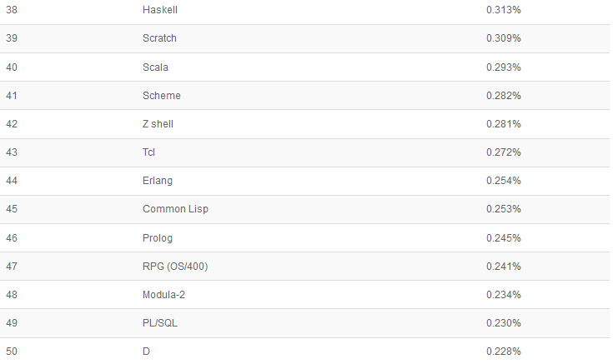Select the Scheme language entry
The height and width of the screenshot is (364, 613).
(x=161, y=96)
